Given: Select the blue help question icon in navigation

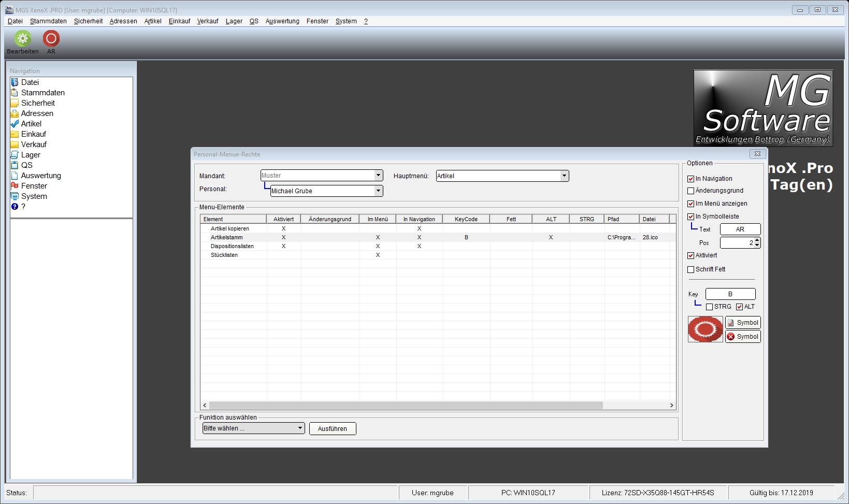Looking at the screenshot, I should pyautogui.click(x=15, y=207).
